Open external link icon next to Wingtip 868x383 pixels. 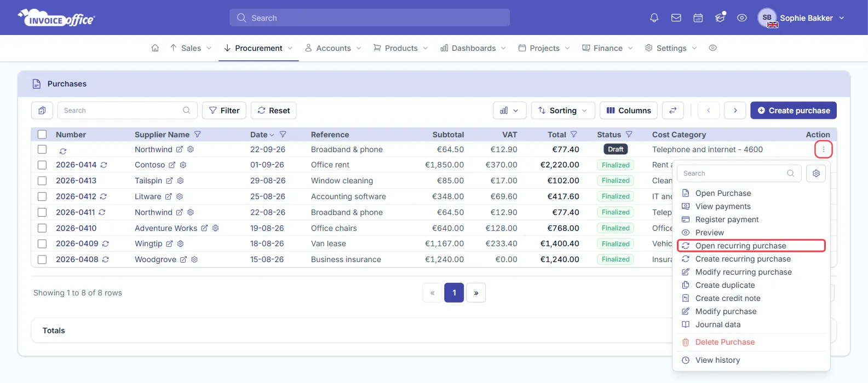click(x=169, y=243)
